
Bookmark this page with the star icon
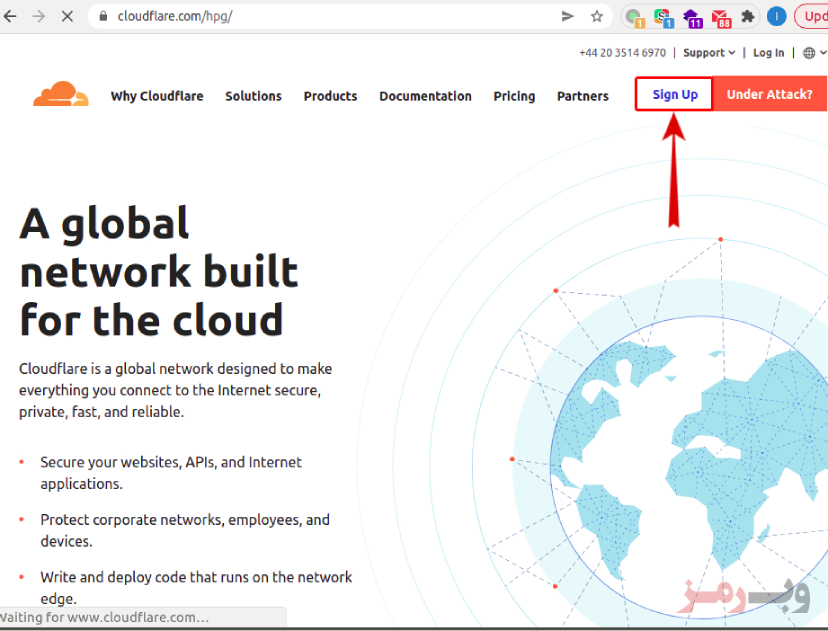tap(597, 16)
